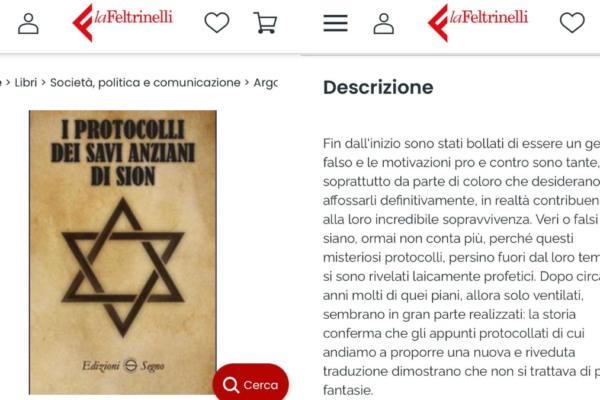Image resolution: width=600 pixels, height=400 pixels.
Task: Click the account icon beside the hamburger menu
Action: [383, 24]
